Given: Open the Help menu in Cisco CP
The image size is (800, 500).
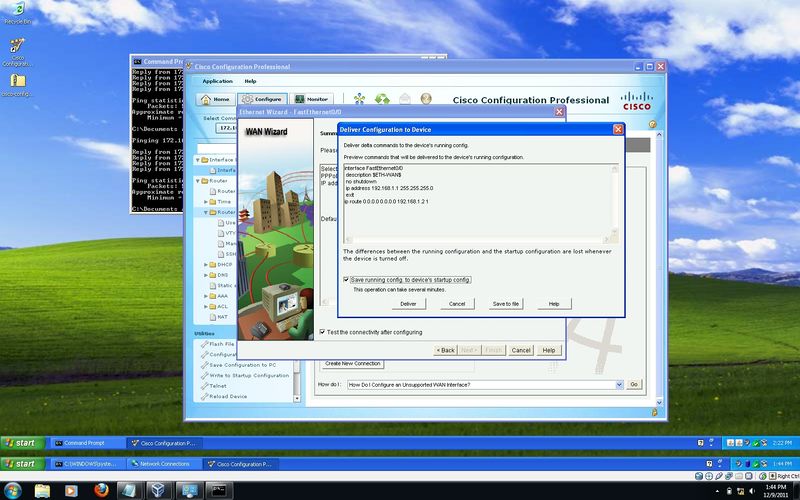Looking at the screenshot, I should (250, 81).
